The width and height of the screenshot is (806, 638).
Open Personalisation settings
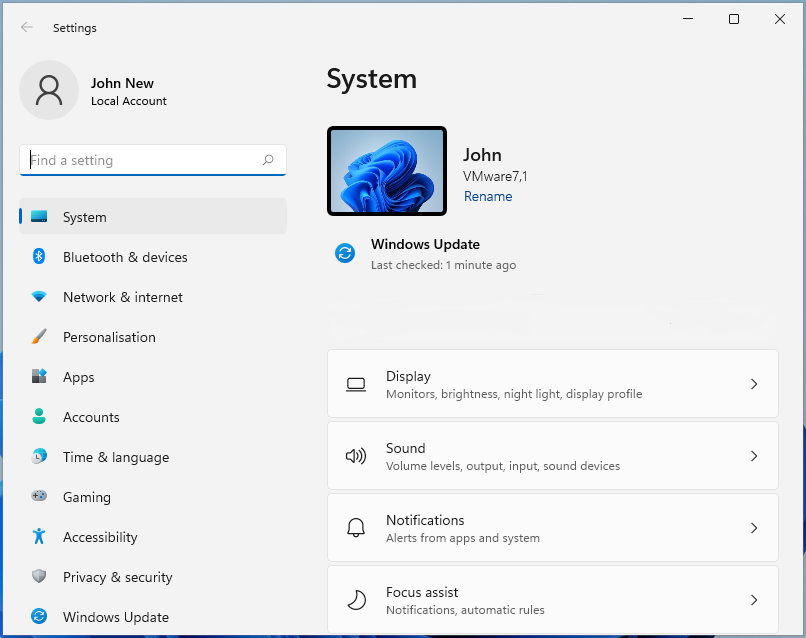click(109, 337)
